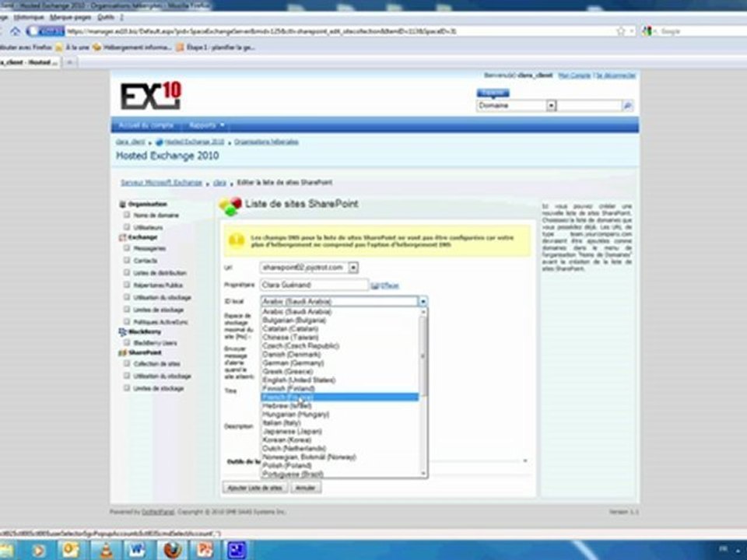
Task: Click the SharePoint section icon in sidebar
Action: pyautogui.click(x=122, y=353)
